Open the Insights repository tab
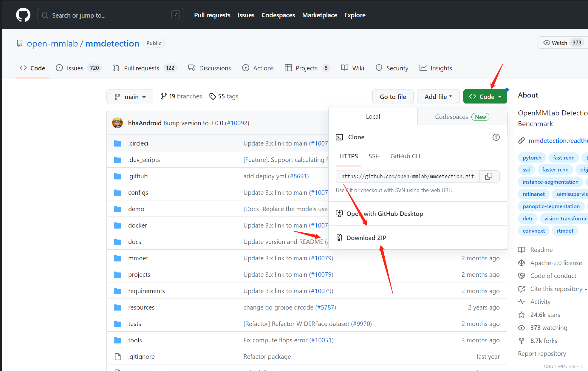Viewport: 588px width, 371px height. tap(436, 68)
